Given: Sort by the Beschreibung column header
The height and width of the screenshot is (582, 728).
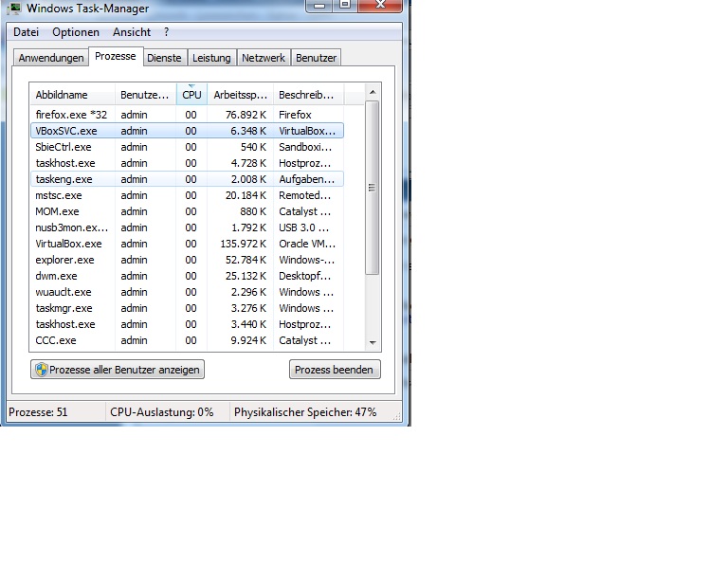Looking at the screenshot, I should (309, 95).
